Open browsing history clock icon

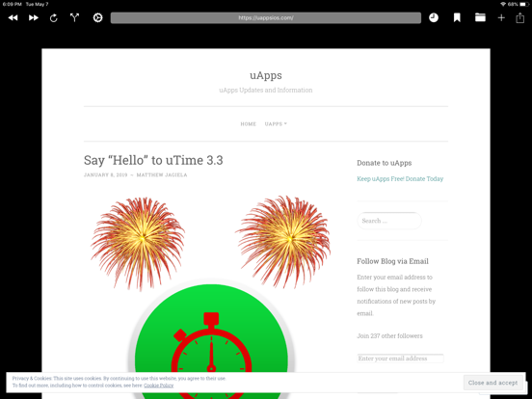click(x=434, y=17)
